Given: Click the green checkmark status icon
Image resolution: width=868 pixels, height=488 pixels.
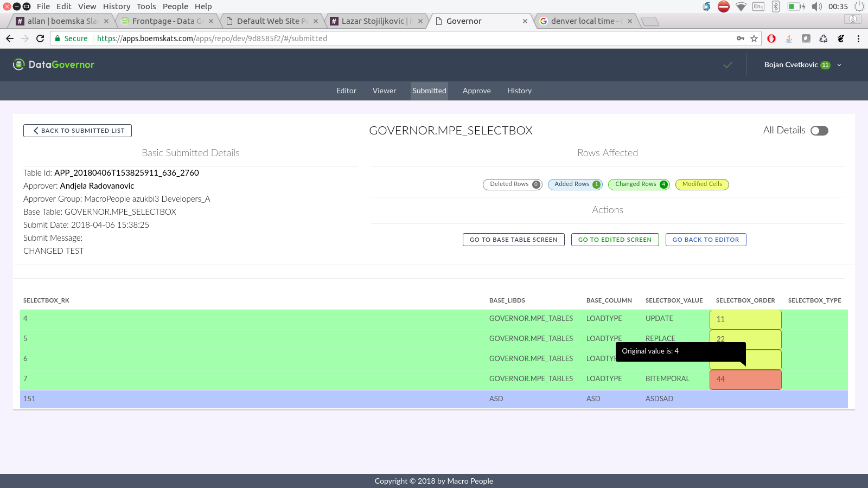Looking at the screenshot, I should (x=728, y=65).
